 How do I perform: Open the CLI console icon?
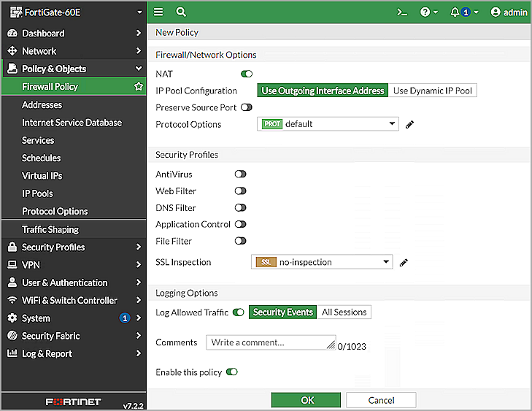[x=402, y=12]
